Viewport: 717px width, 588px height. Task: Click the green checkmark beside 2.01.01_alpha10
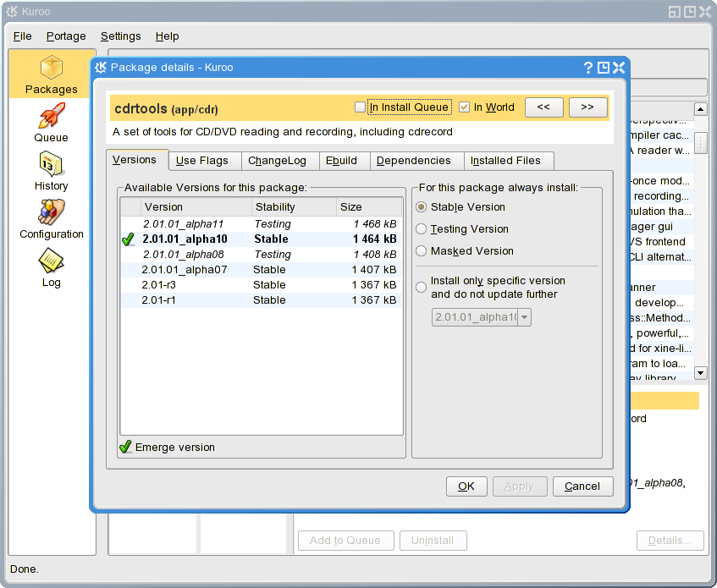tap(129, 239)
